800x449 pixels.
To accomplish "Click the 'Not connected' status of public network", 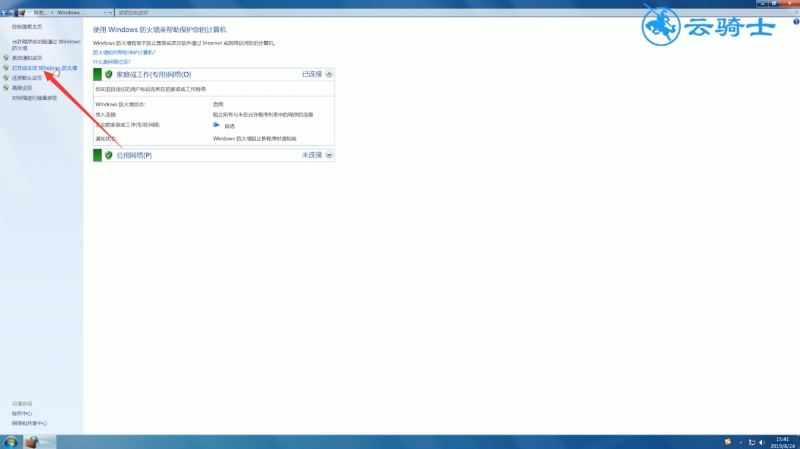I will pos(312,155).
